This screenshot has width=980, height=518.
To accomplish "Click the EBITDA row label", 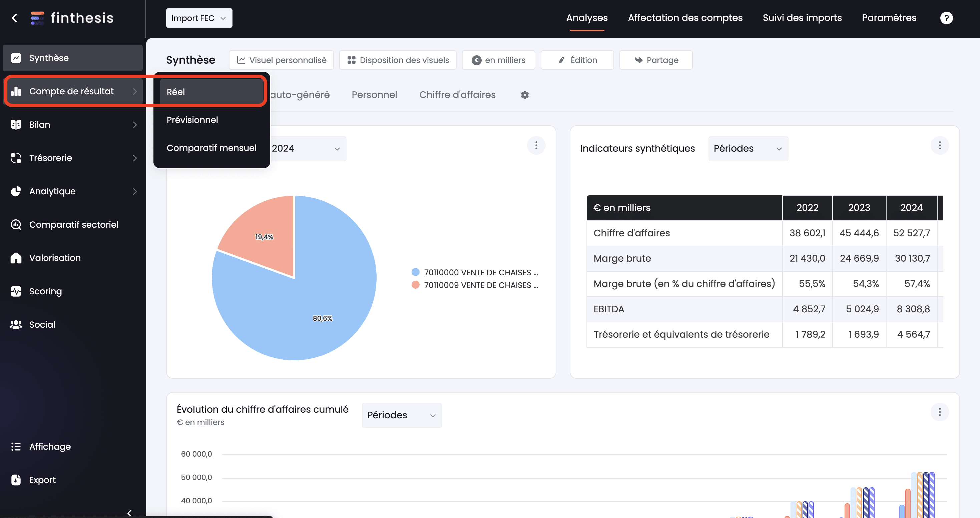I will [x=609, y=309].
